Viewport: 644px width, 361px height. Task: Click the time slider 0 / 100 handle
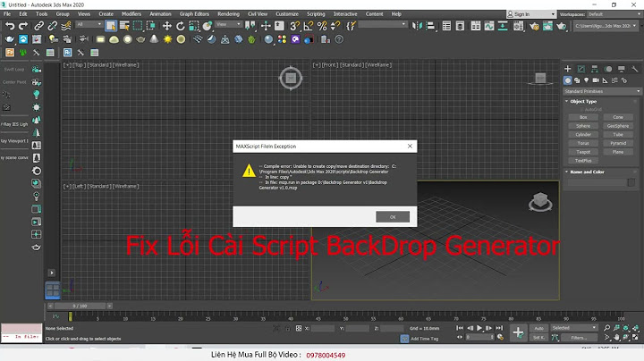pyautogui.click(x=80, y=306)
